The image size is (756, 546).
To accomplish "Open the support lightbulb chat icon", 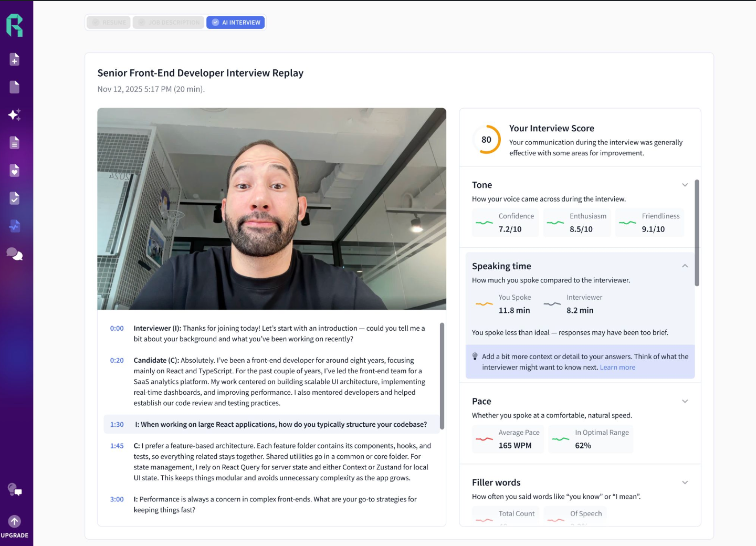I will [x=15, y=489].
